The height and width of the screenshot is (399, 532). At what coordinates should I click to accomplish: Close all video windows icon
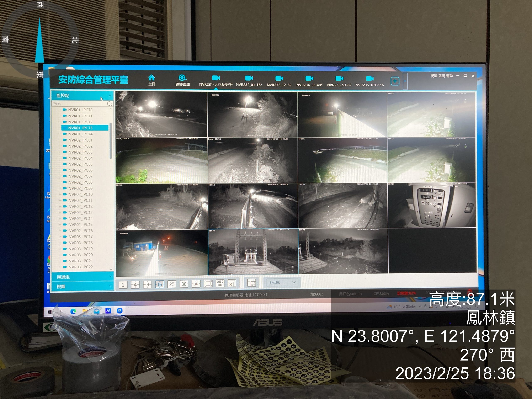(x=232, y=283)
